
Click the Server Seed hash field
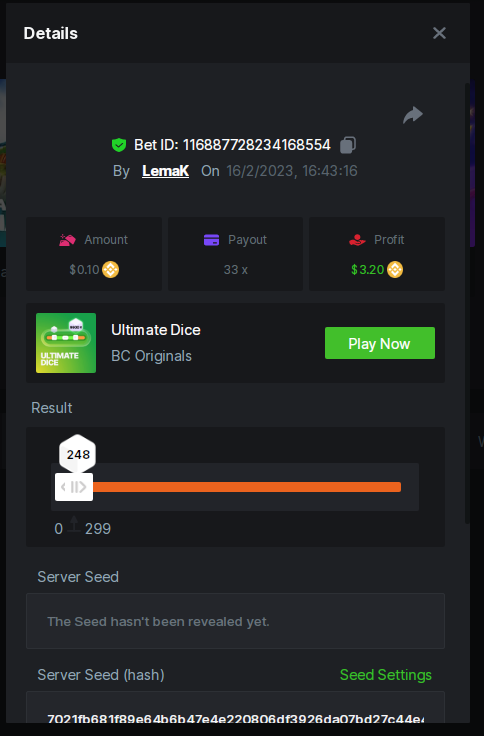(235, 708)
